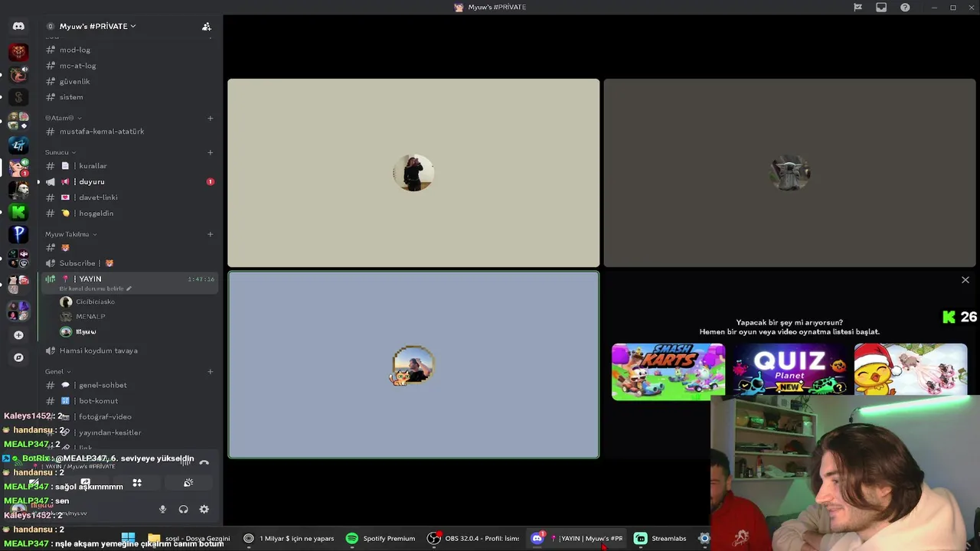
Task: Join the Subscribe voice channel
Action: [130, 263]
